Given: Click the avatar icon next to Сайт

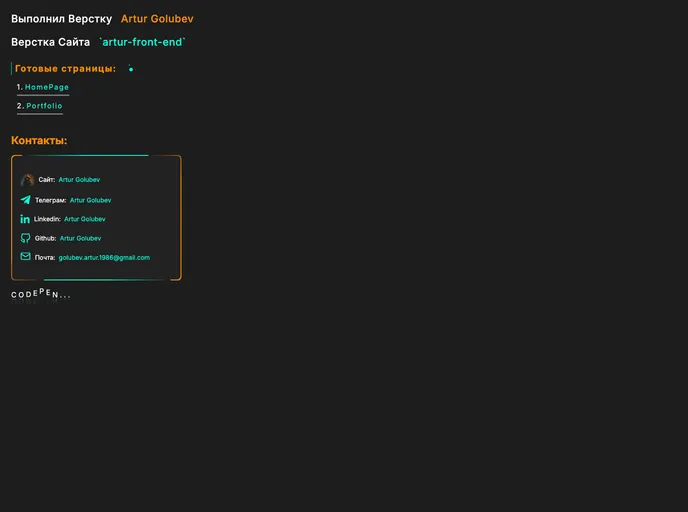Looking at the screenshot, I should point(27,180).
